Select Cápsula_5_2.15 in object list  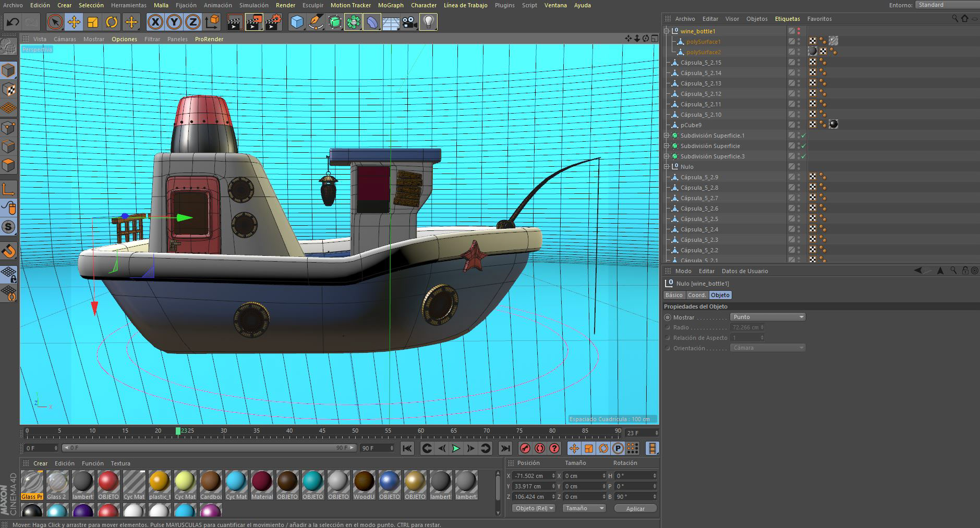click(x=700, y=63)
